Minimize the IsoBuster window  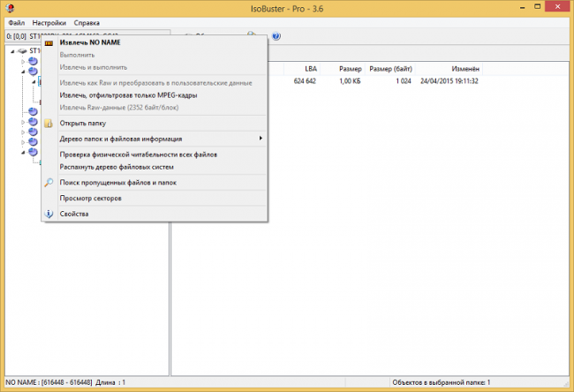[x=523, y=7]
